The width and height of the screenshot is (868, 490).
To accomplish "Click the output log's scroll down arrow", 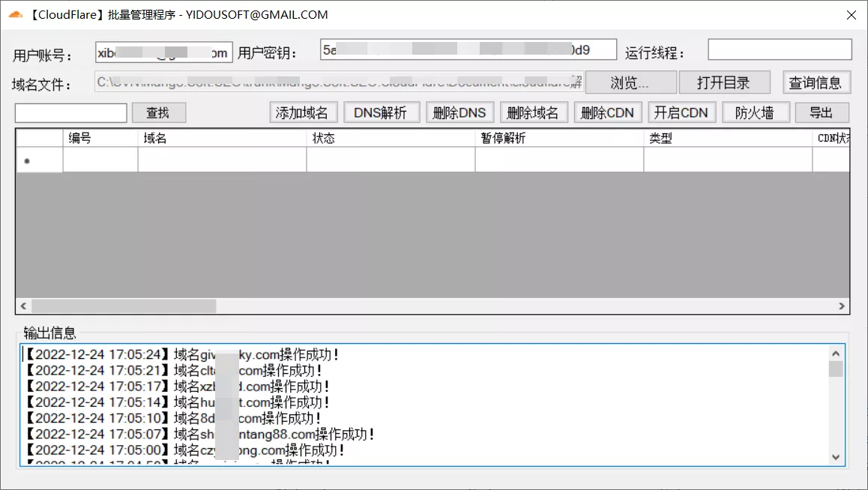I will pyautogui.click(x=836, y=457).
